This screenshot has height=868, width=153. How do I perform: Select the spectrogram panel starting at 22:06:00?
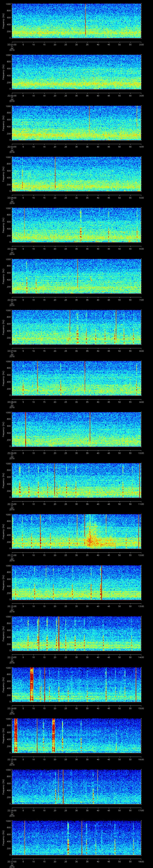point(77,276)
